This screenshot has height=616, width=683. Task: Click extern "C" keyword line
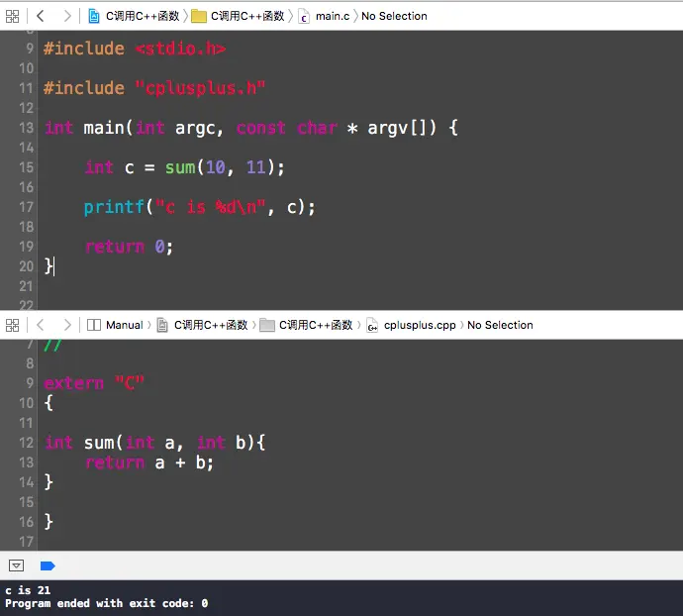tap(94, 383)
